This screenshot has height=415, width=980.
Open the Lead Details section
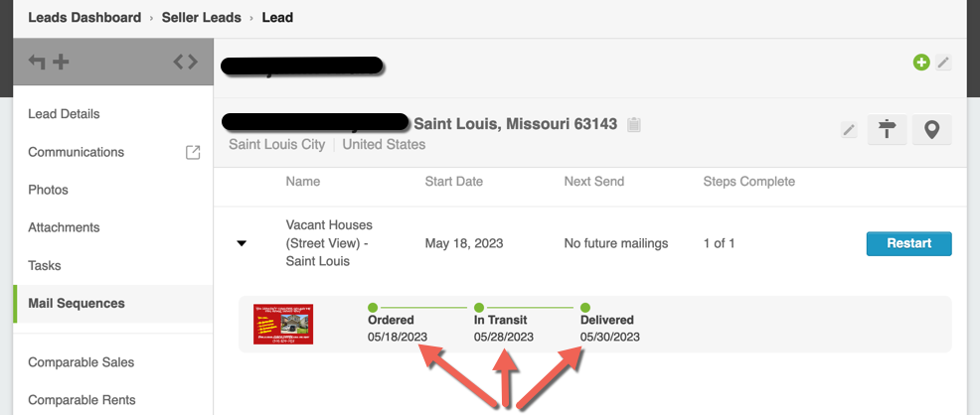(64, 114)
